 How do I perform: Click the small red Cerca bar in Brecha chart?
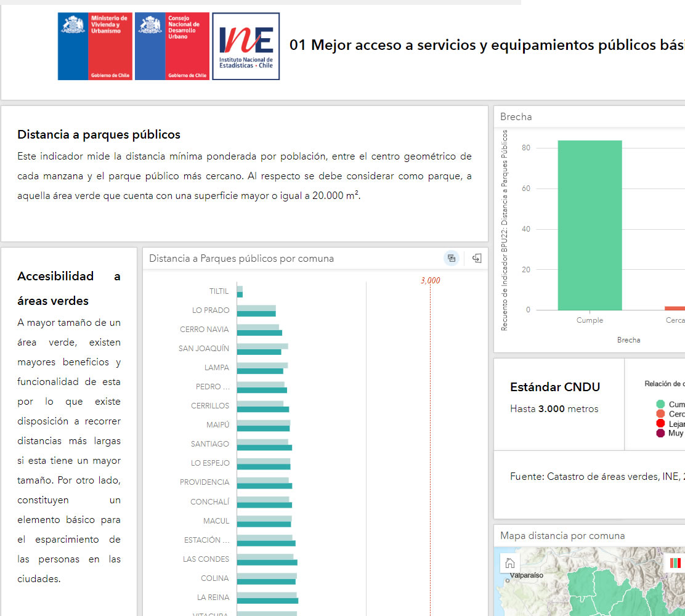(675, 308)
